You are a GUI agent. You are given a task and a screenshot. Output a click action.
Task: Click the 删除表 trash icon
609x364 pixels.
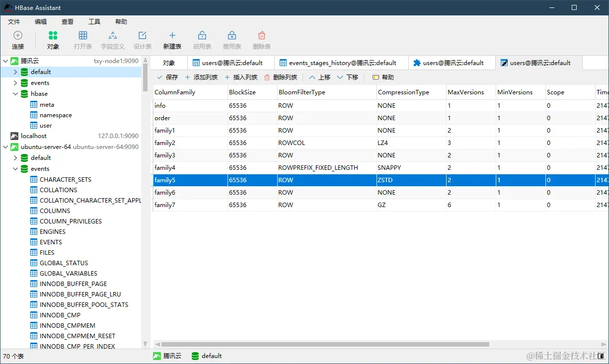[x=262, y=35]
